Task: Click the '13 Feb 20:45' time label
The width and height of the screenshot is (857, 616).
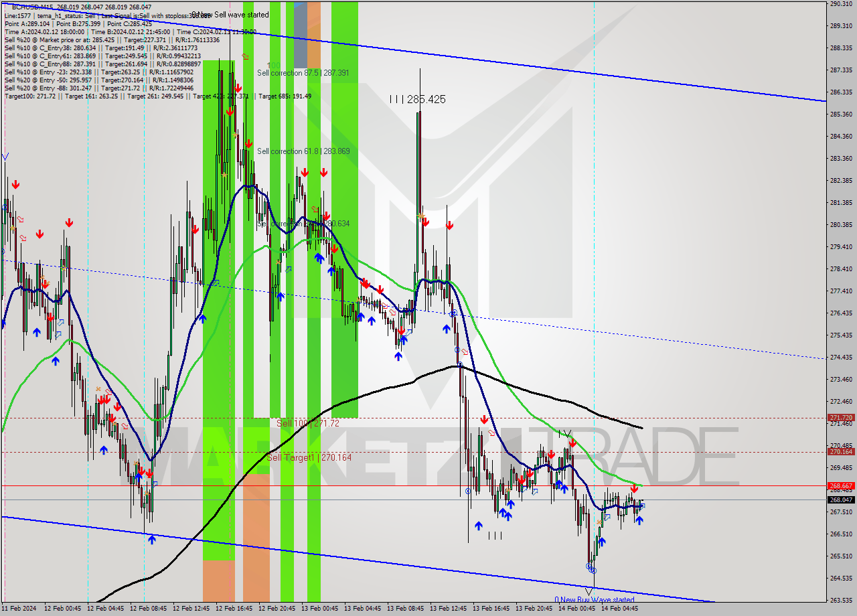Action: tap(534, 609)
